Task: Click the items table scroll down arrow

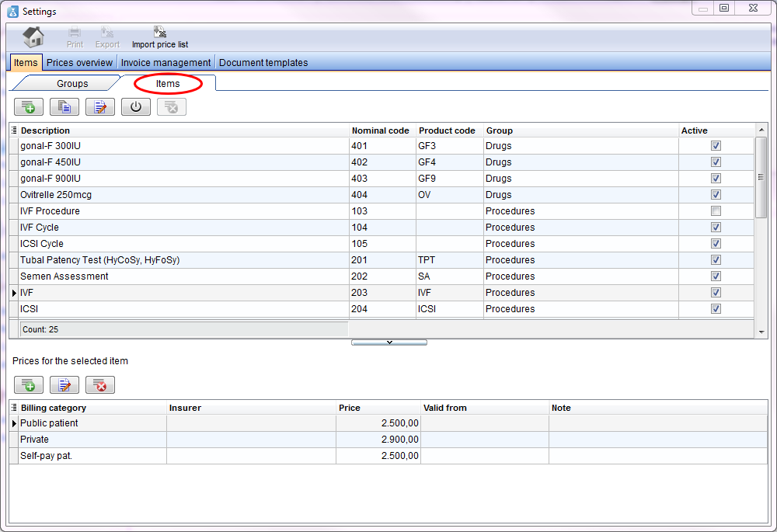Action: [761, 332]
